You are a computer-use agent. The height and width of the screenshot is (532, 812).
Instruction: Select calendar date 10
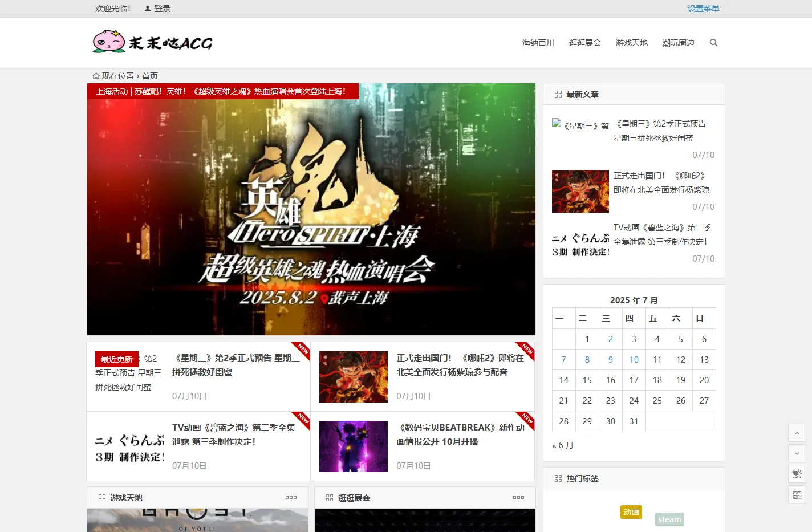click(634, 360)
